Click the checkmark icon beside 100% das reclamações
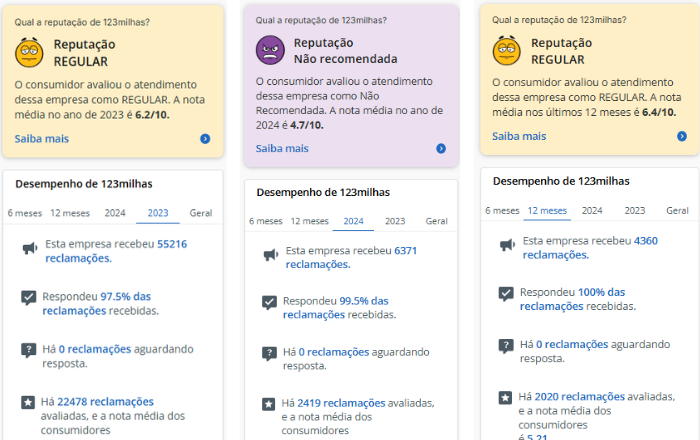The image size is (700, 440). pyautogui.click(x=505, y=293)
